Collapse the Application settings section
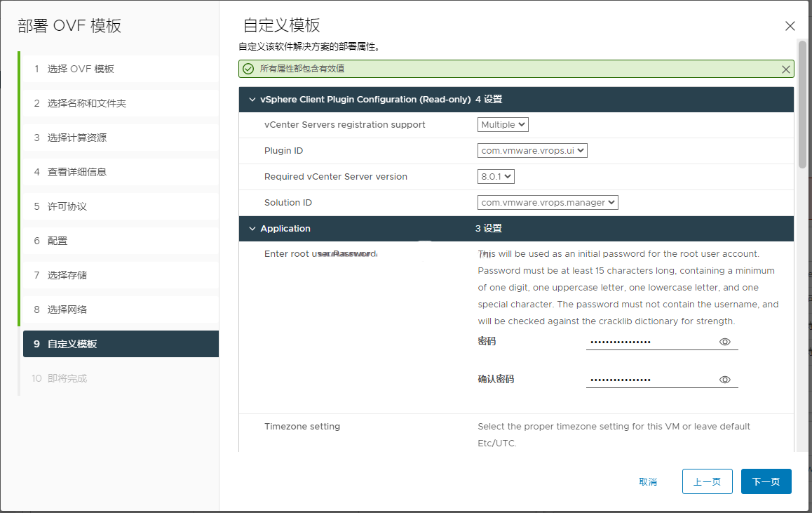The height and width of the screenshot is (513, 812). coord(252,229)
